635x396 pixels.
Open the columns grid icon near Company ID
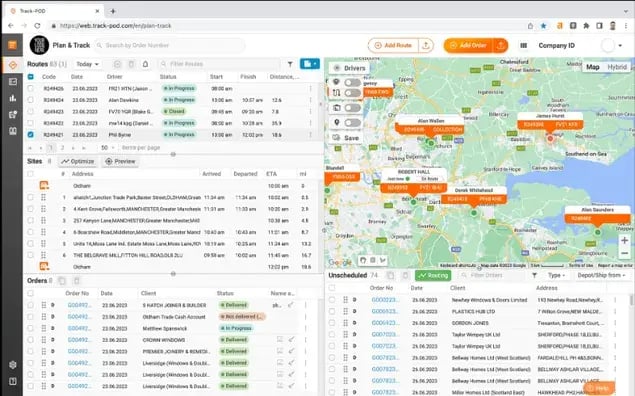click(x=524, y=45)
